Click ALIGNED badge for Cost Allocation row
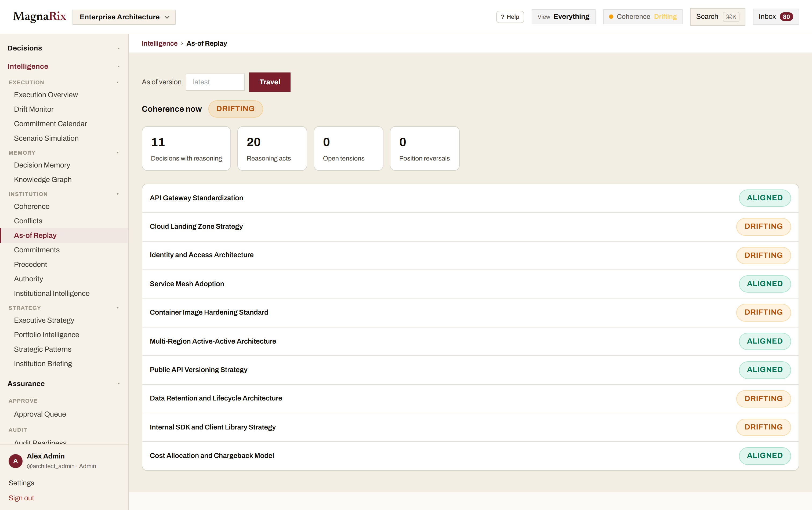 (764, 456)
